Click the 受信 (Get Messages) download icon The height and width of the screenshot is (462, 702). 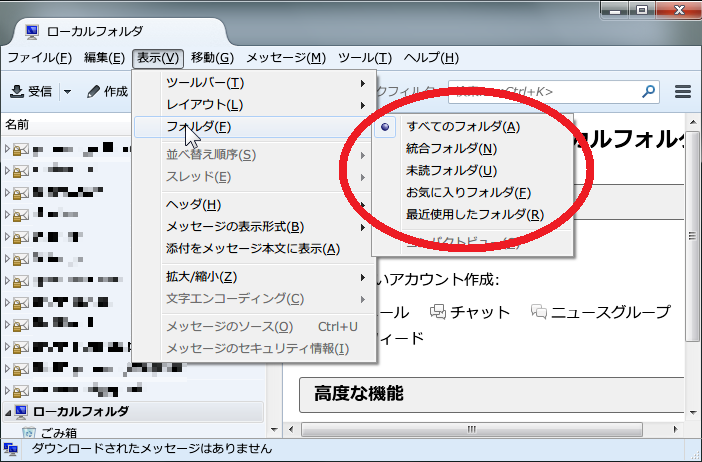click(17, 91)
